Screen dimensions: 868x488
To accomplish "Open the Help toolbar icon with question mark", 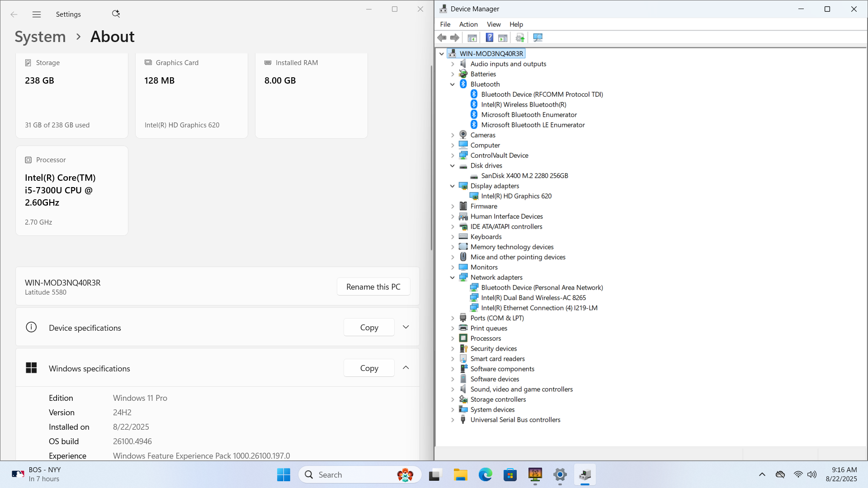I will pos(489,38).
